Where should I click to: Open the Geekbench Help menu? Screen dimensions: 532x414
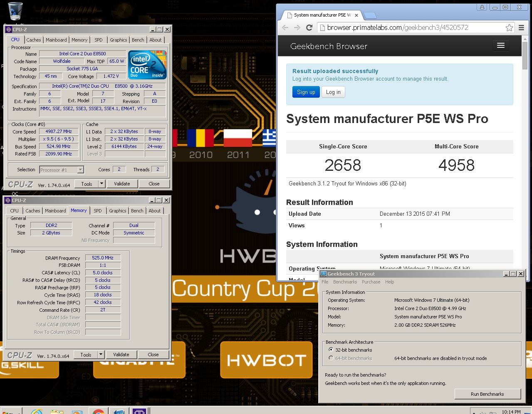(389, 282)
